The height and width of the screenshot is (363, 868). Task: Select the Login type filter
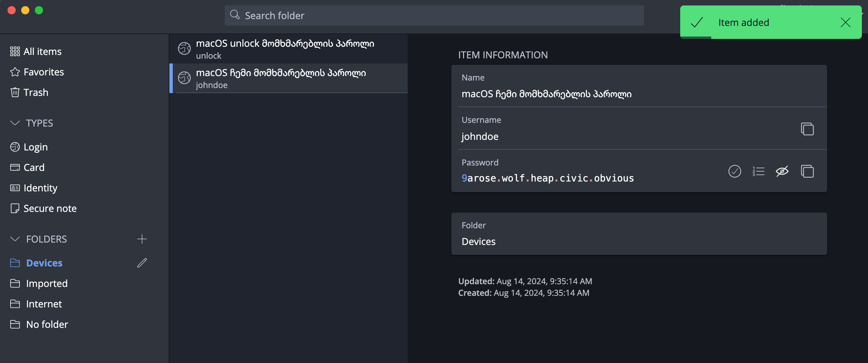35,147
